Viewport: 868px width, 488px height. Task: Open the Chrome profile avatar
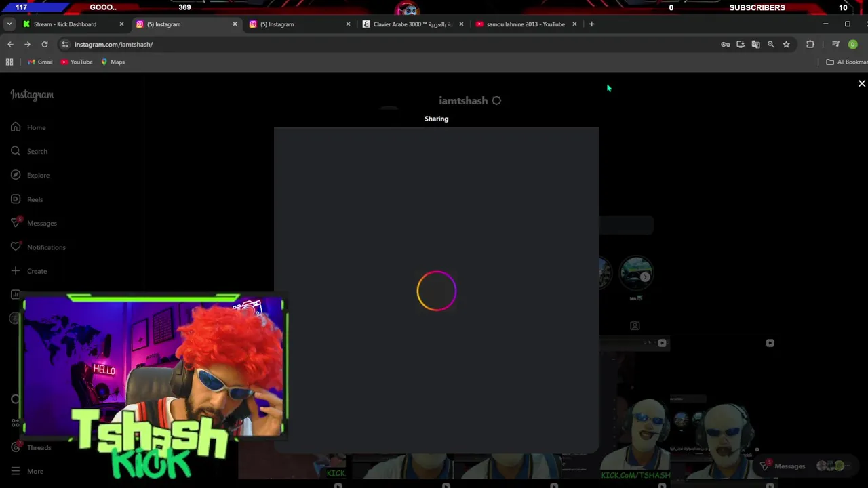[853, 44]
